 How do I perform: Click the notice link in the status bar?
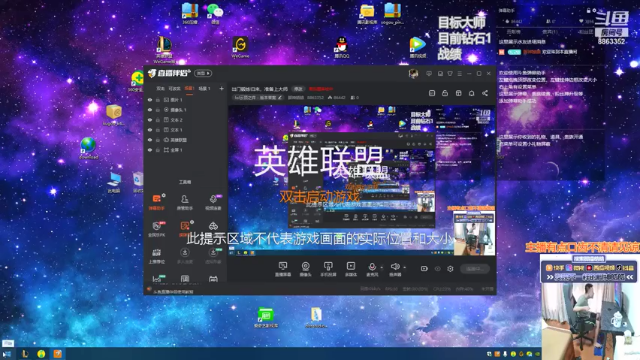(173, 291)
